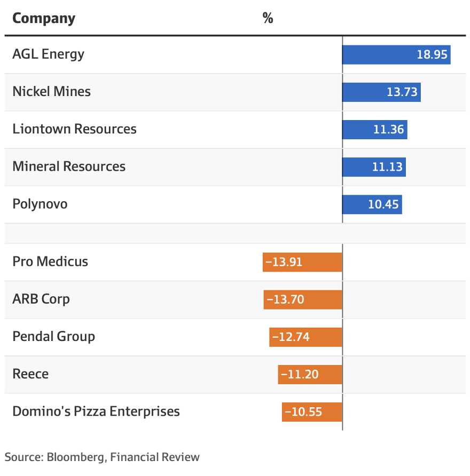Click the Nickel Mines row label
Screen dimensions: 470x476
tap(51, 91)
